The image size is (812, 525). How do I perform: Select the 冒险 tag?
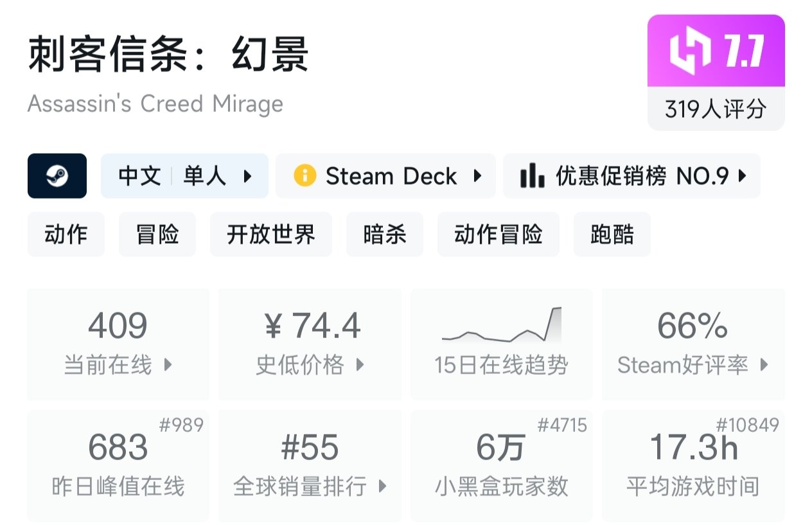tap(157, 235)
